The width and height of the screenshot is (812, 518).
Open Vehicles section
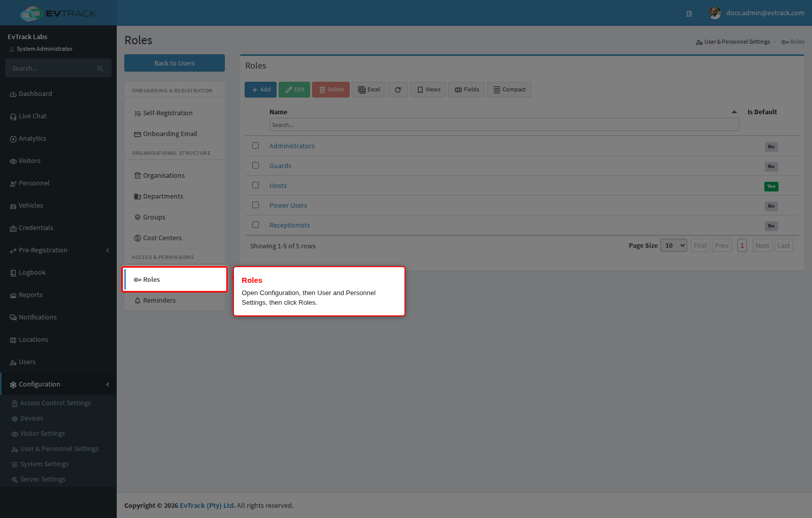point(58,206)
